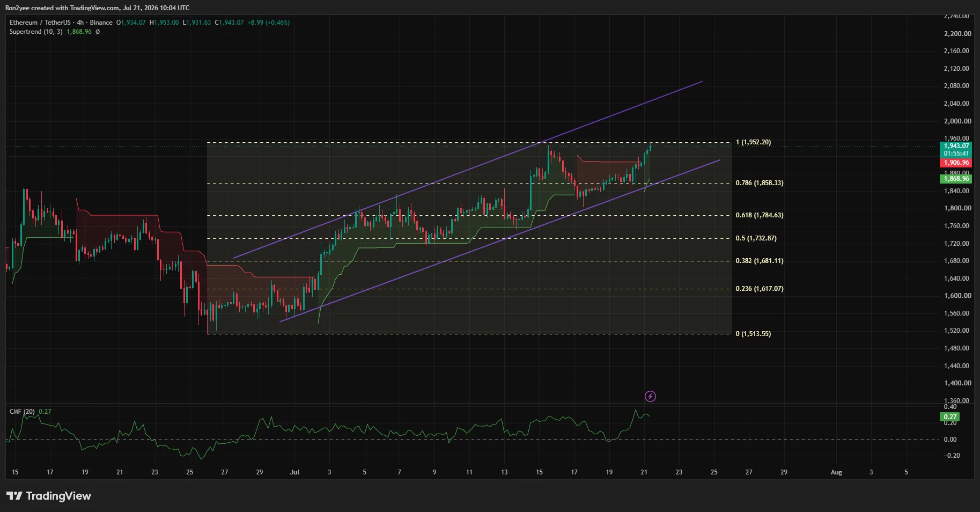Click the 1,800.00 price axis label

pyautogui.click(x=957, y=208)
